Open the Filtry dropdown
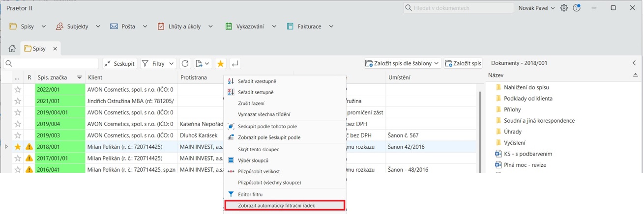The width and height of the screenshot is (644, 214). [158, 64]
